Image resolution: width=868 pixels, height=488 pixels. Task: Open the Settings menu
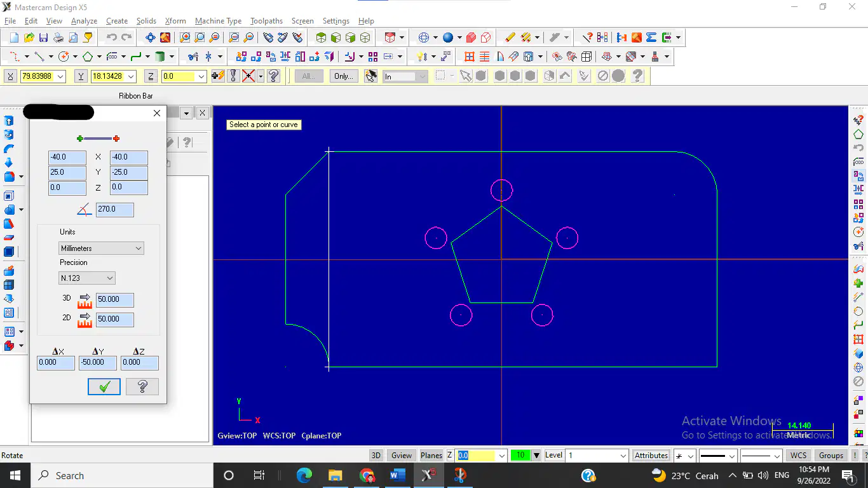coord(336,21)
